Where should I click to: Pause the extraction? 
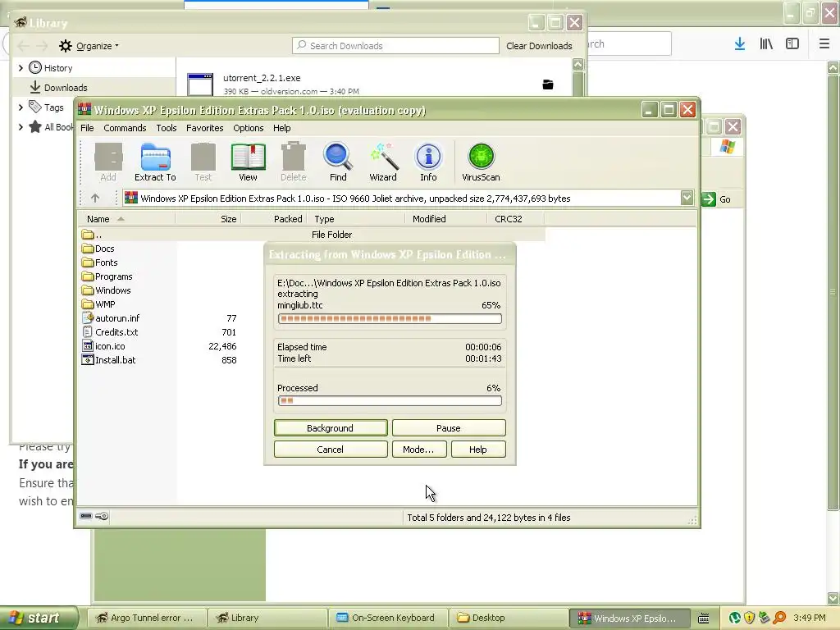449,428
